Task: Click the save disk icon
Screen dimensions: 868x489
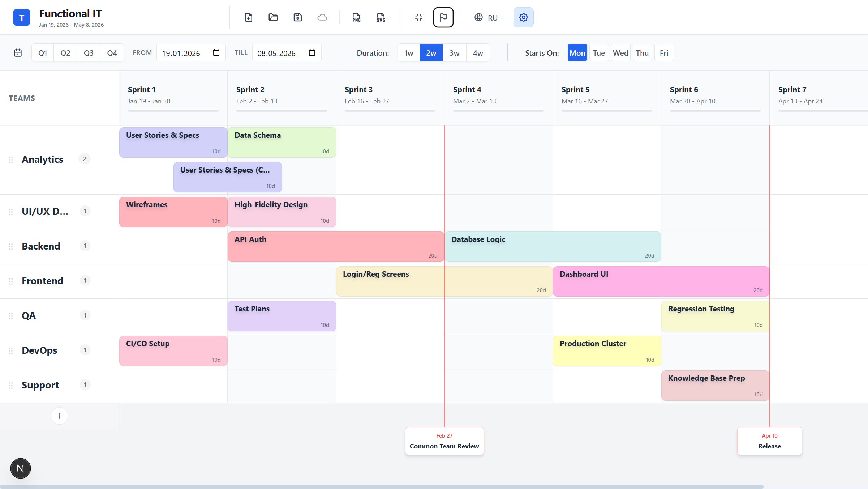Action: [298, 17]
